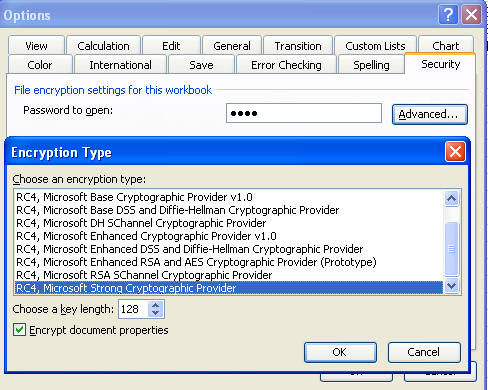
Task: Pick RC4, Microsoft Enhanced DSS and Diffie-Hellman Provider
Action: (229, 249)
